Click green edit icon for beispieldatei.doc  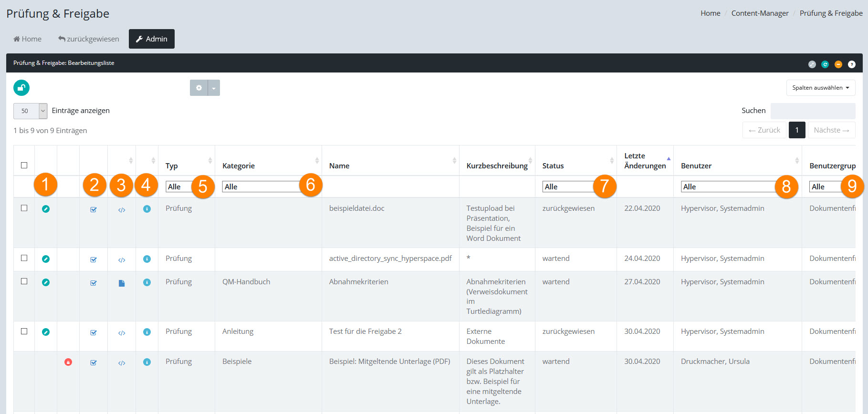[x=46, y=209]
